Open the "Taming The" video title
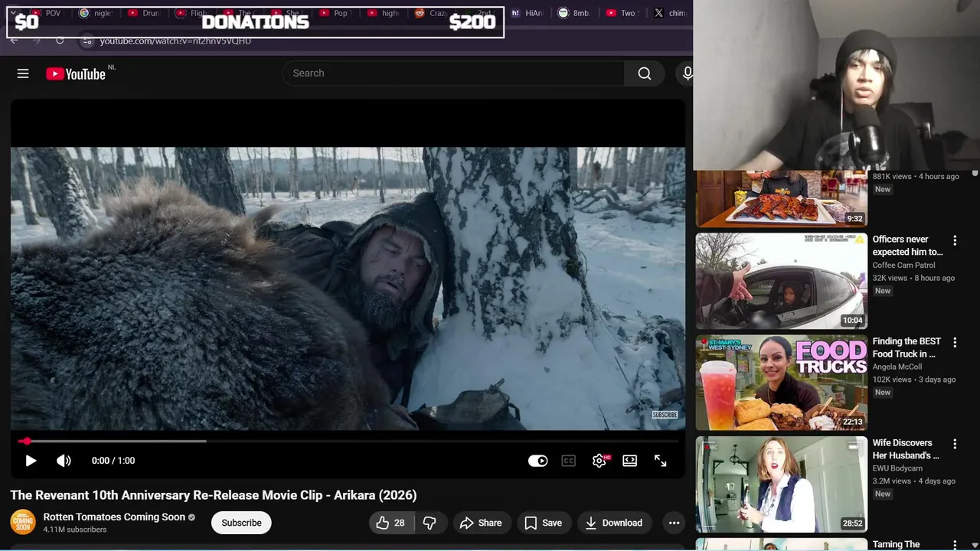Image resolution: width=980 pixels, height=551 pixels. (897, 544)
